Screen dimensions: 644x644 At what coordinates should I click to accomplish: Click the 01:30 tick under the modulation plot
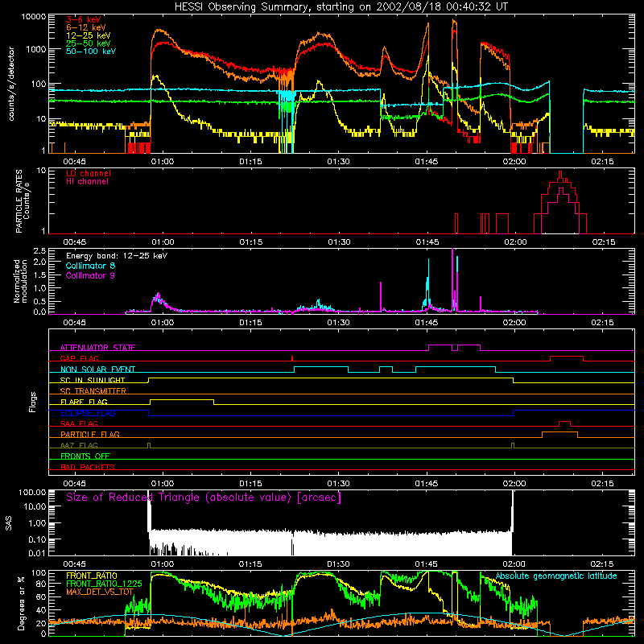338,323
